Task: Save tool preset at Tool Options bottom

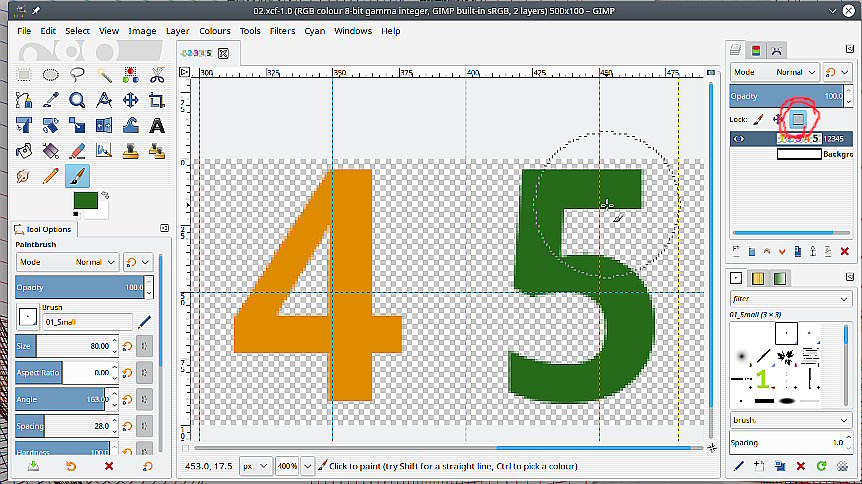Action: point(33,466)
